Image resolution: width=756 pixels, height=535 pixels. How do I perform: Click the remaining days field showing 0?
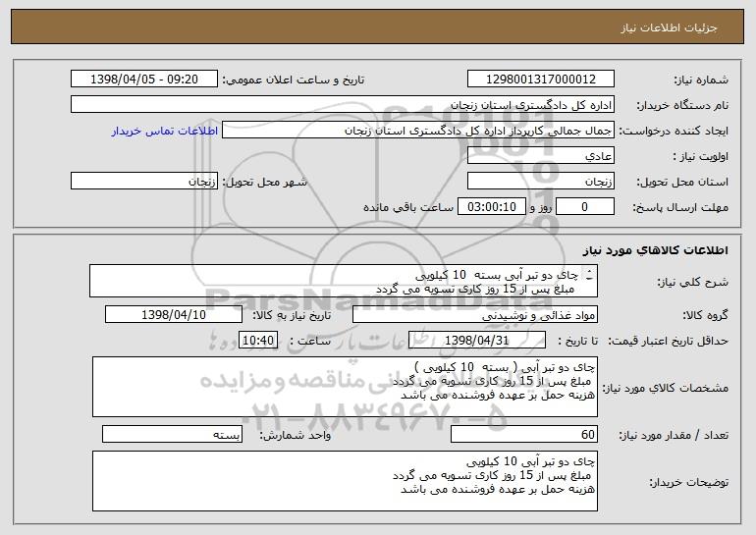(585, 207)
